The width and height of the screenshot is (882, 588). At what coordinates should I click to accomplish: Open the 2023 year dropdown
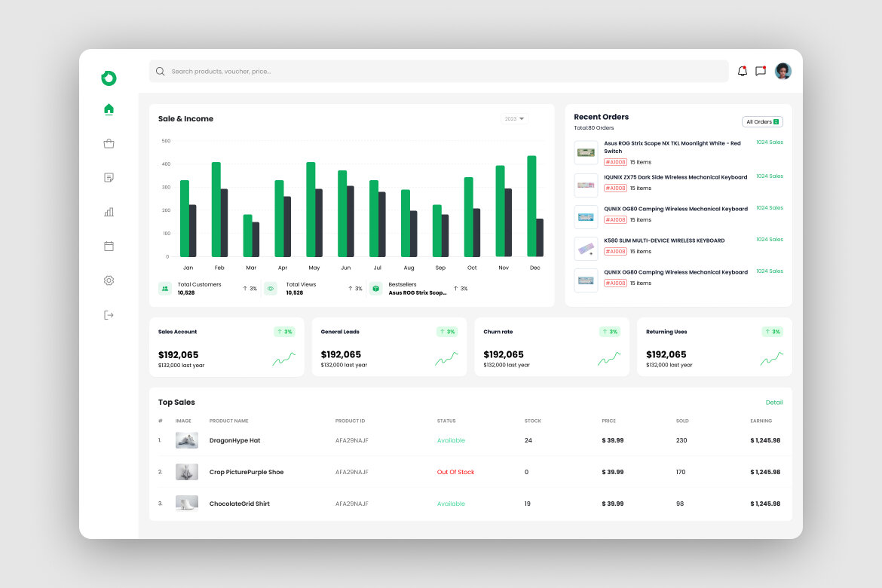[513, 118]
